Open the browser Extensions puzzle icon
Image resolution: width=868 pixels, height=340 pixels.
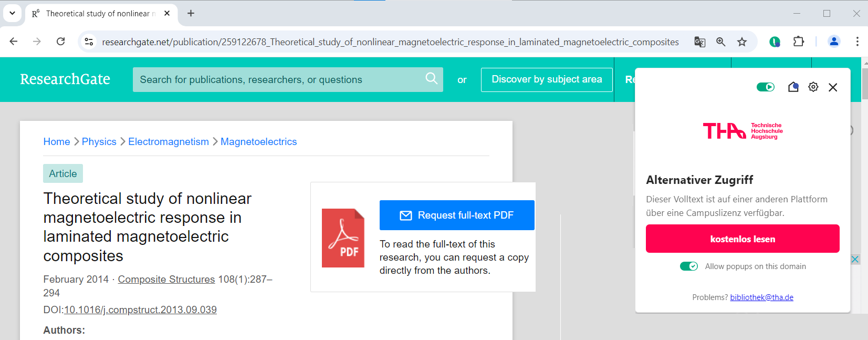(x=798, y=42)
